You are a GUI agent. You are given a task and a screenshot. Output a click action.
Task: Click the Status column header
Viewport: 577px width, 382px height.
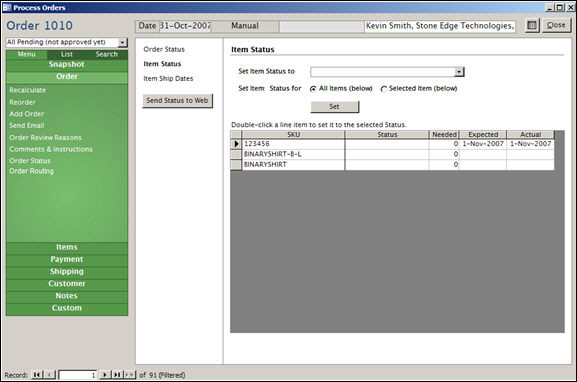[x=387, y=135]
